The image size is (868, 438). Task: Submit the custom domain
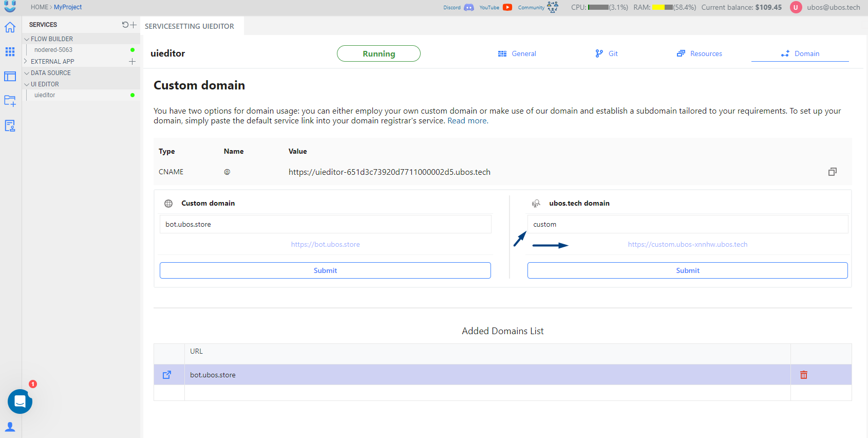325,270
